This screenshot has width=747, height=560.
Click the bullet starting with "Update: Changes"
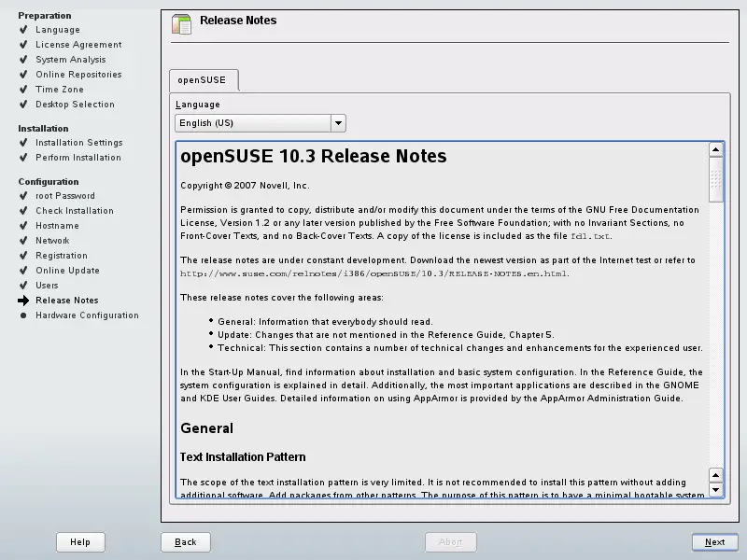coord(386,335)
